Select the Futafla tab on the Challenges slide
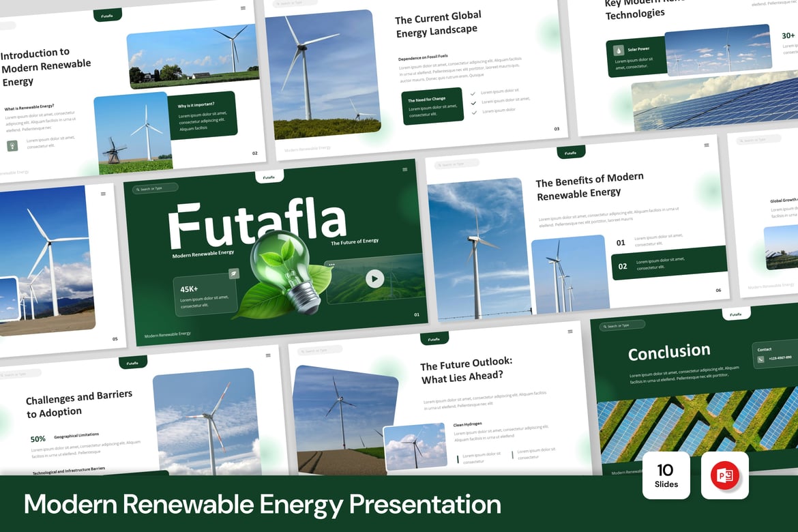Viewport: 798px width, 532px height. click(x=133, y=362)
